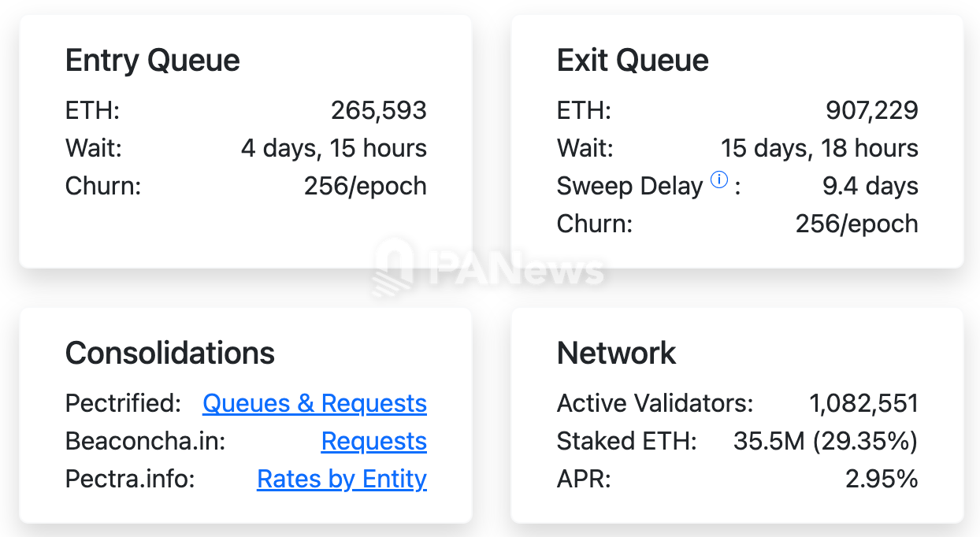Open the Queues & Requests link
Screen dimensions: 980x537
(x=314, y=403)
